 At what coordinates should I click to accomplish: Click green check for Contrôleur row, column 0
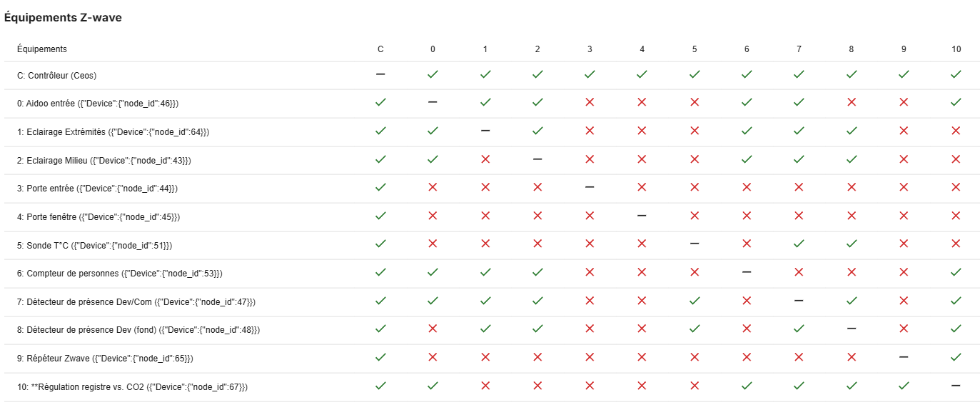click(433, 74)
